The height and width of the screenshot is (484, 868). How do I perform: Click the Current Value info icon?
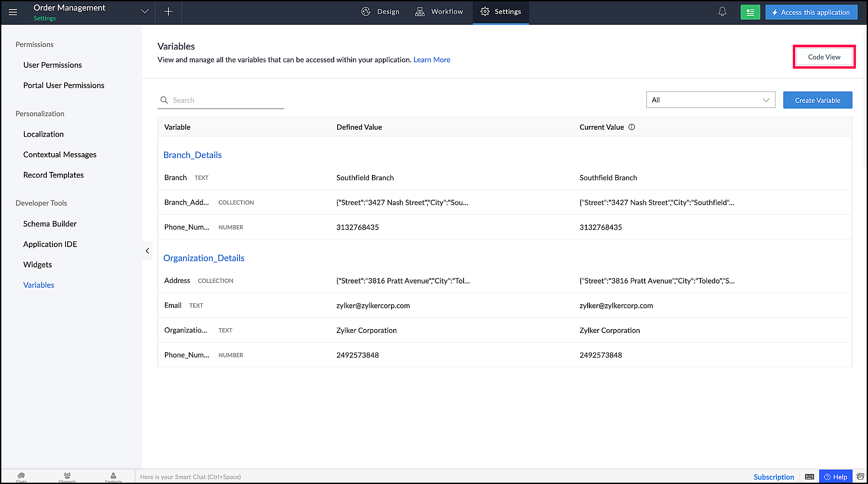tap(632, 127)
